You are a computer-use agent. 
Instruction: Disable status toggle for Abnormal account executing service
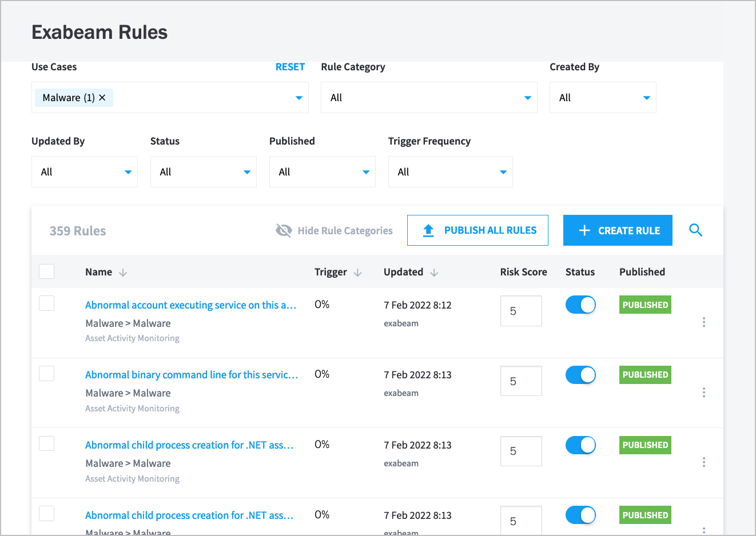point(580,305)
